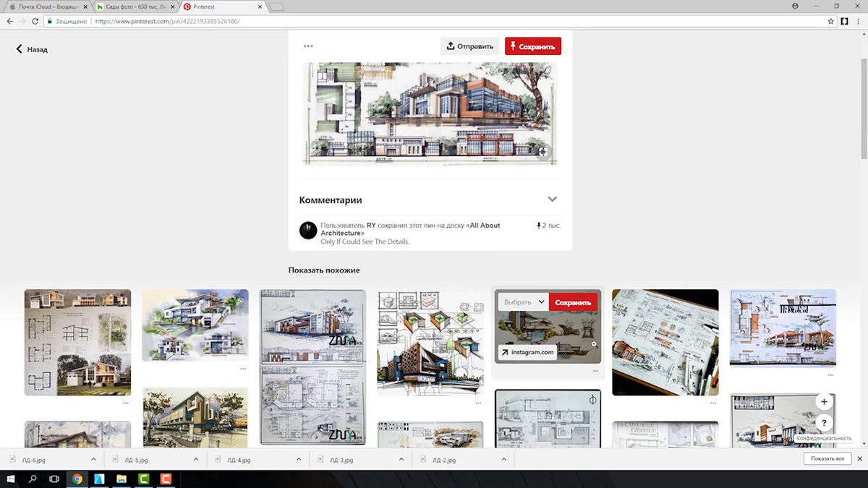Viewport: 868px width, 488px height.
Task: Open more options under the far-right top pin
Action: [831, 375]
